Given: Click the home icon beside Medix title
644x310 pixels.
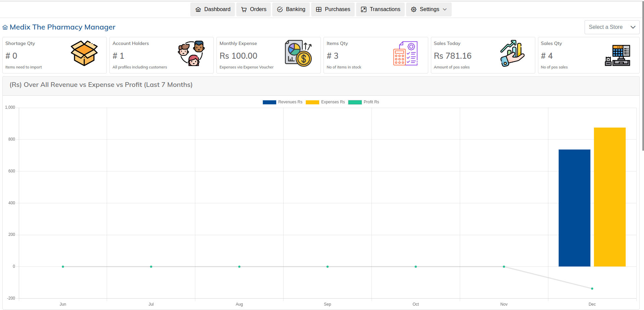Looking at the screenshot, I should (5, 27).
